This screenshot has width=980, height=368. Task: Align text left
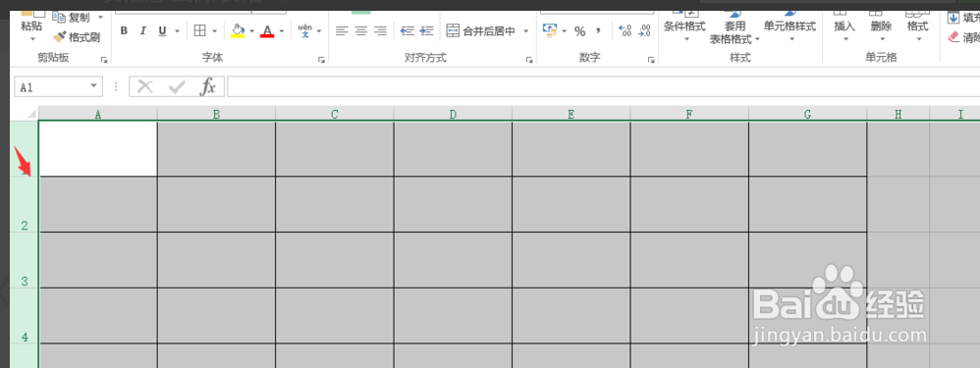pyautogui.click(x=342, y=30)
